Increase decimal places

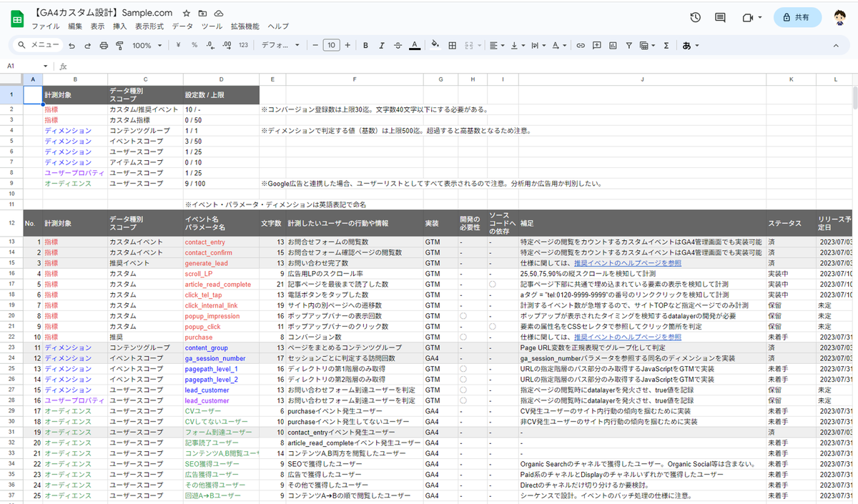227,45
